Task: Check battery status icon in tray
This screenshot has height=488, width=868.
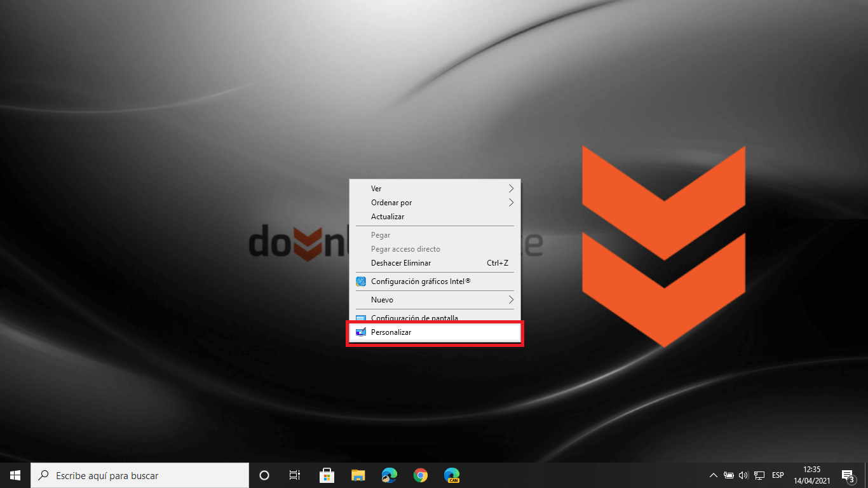Action: 729,475
